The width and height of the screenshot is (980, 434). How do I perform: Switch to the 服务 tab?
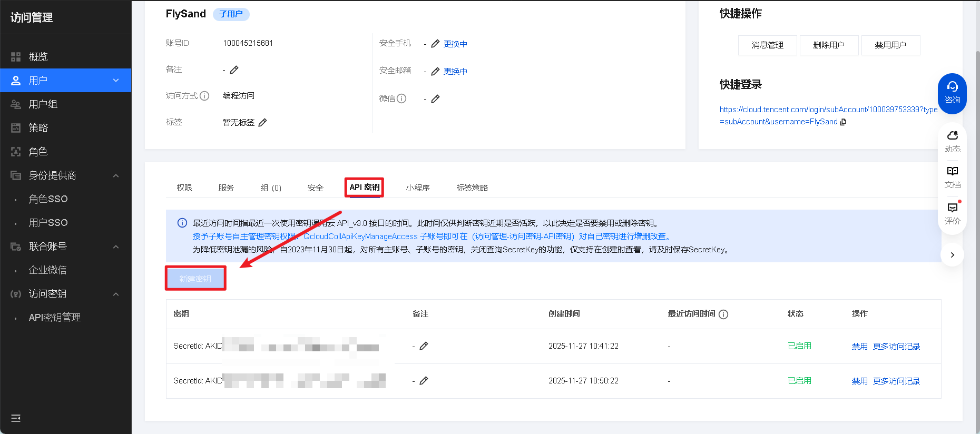[226, 188]
